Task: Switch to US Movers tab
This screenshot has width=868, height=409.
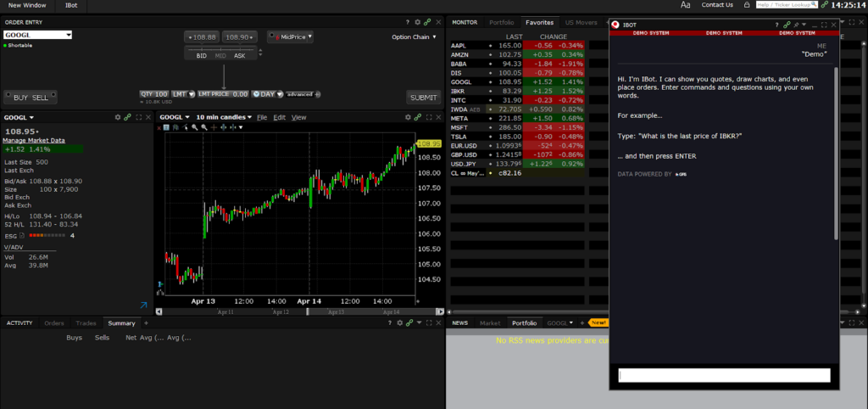Action: click(581, 23)
